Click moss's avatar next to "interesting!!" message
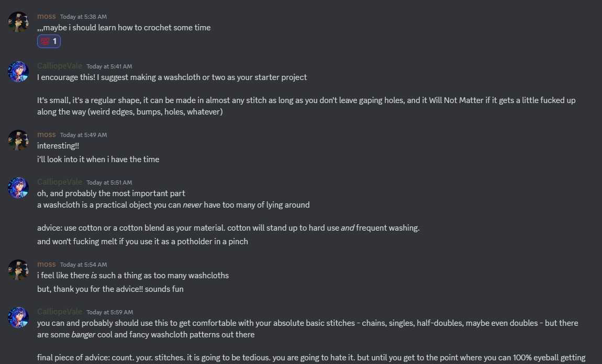 coord(18,140)
